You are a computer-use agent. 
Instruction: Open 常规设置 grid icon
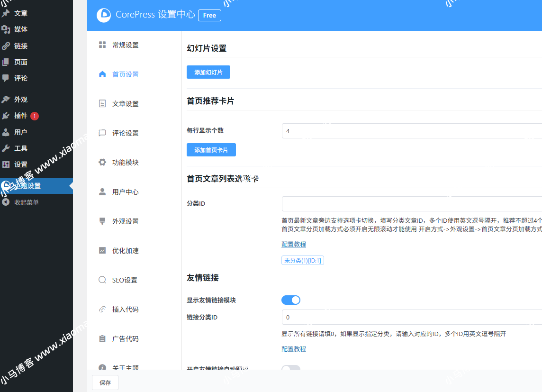point(102,45)
